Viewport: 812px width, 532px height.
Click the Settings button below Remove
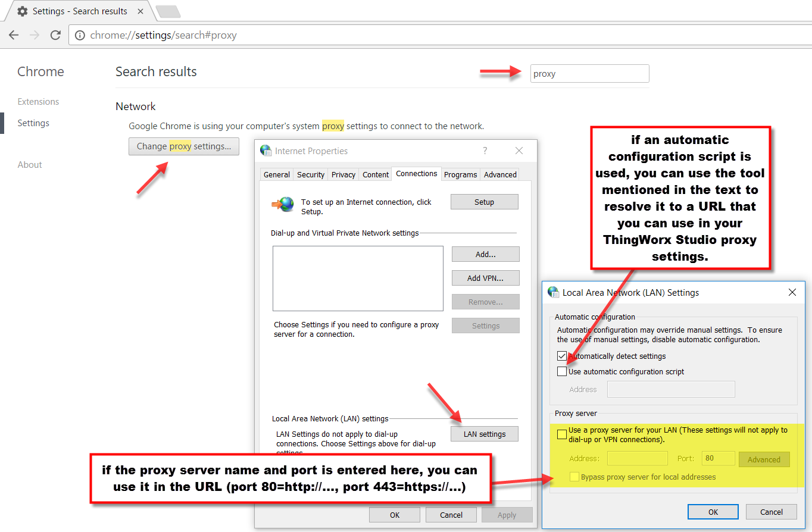tap(486, 326)
